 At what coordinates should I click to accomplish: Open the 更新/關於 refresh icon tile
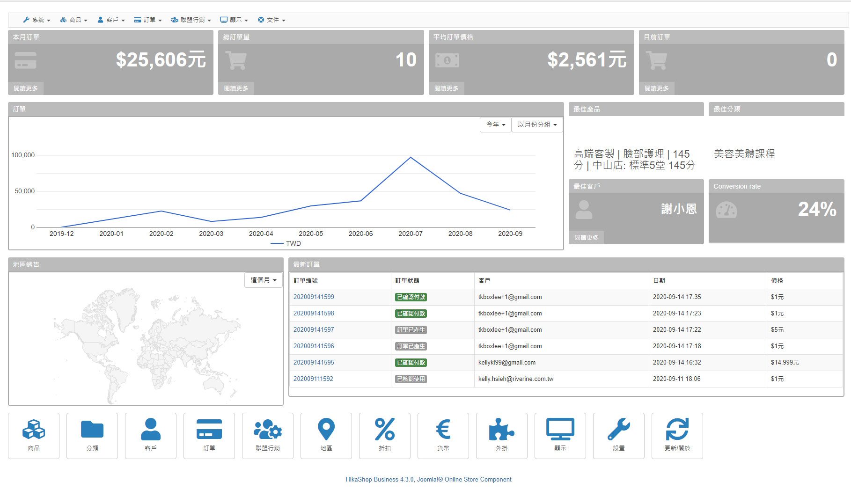[x=677, y=435]
